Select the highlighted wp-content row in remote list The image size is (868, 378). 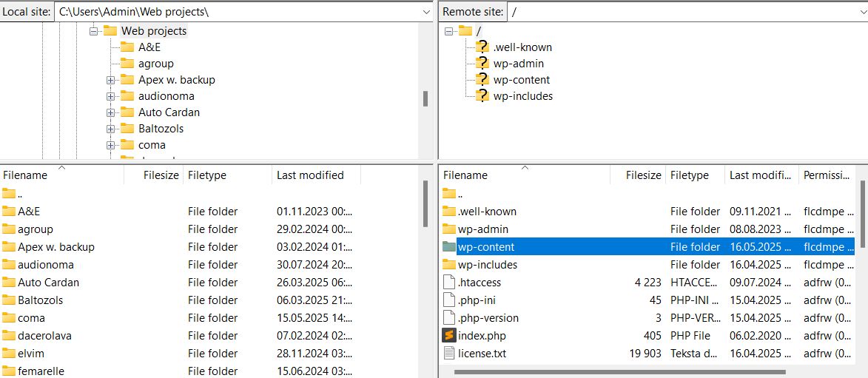point(647,246)
